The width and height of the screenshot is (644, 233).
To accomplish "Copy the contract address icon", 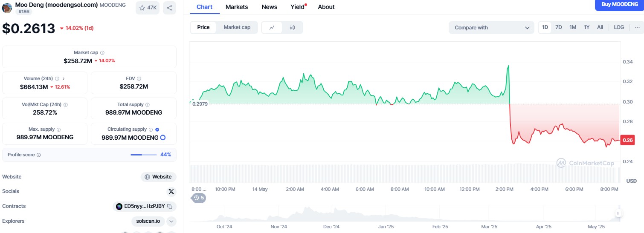I will point(170,207).
